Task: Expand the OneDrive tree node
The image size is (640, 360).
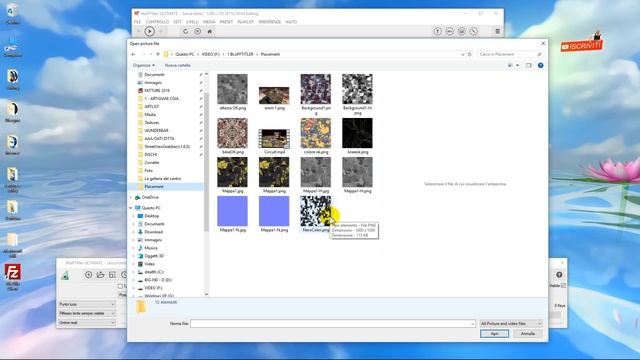Action: click(131, 198)
